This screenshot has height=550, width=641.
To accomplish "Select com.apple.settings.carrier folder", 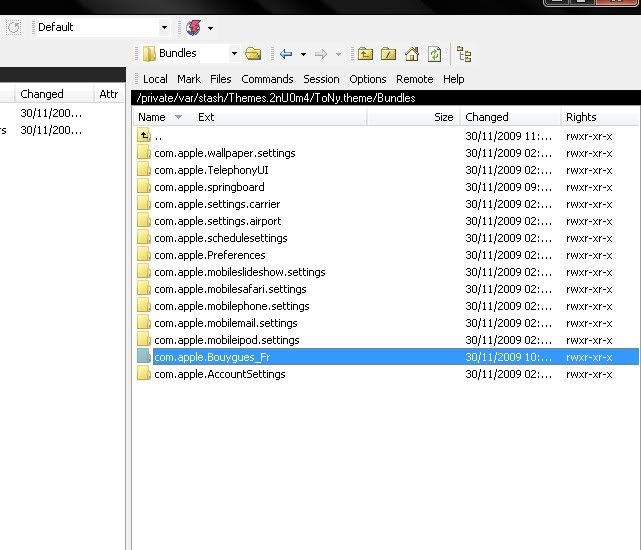I will 217,204.
